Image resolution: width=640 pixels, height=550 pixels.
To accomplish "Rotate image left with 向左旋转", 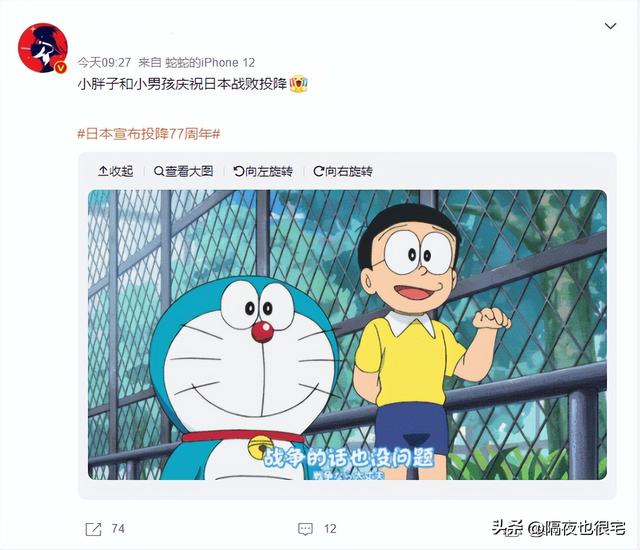I will (x=263, y=171).
